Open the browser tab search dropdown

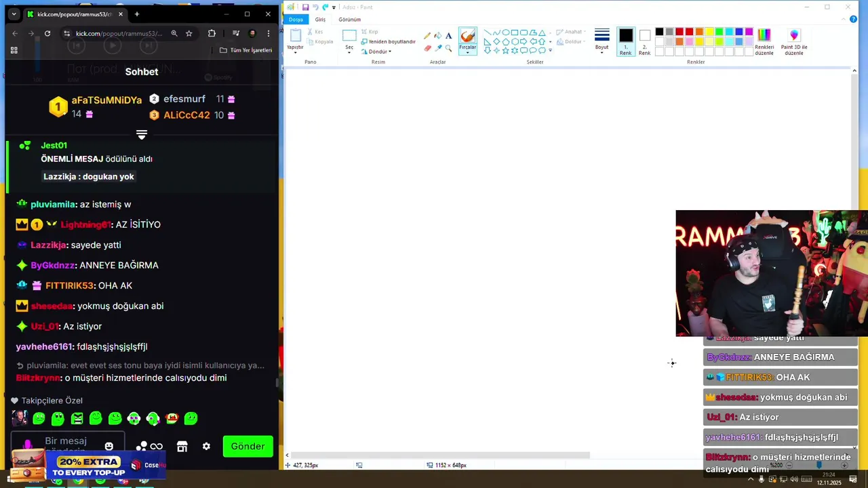pyautogui.click(x=14, y=14)
